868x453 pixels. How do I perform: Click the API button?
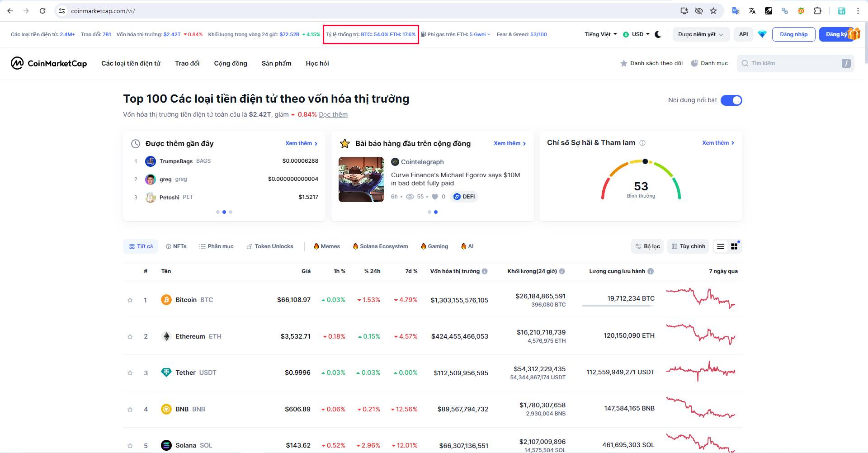(x=743, y=34)
